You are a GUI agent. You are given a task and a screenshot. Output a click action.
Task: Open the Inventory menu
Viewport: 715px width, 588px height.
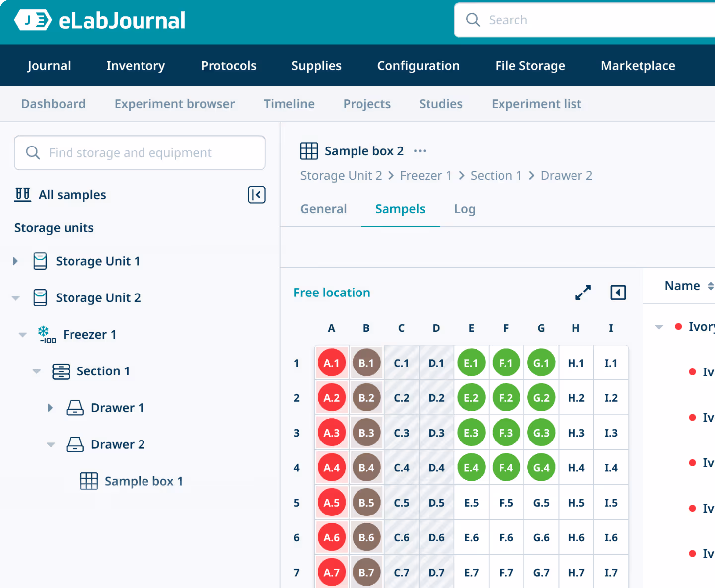click(x=136, y=66)
